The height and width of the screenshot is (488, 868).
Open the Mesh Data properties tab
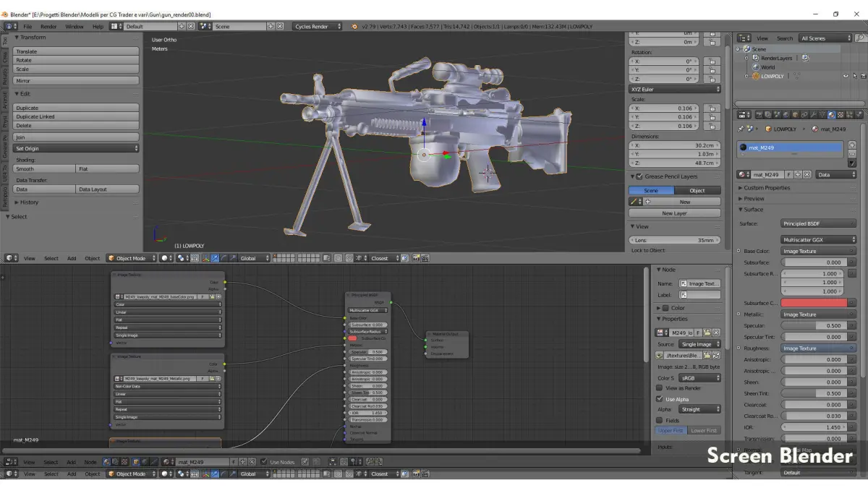click(x=822, y=114)
